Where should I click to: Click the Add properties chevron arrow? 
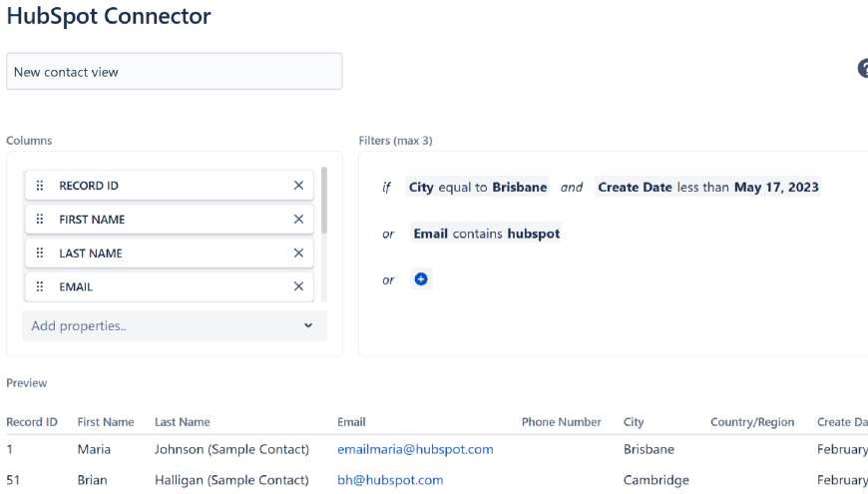(308, 325)
